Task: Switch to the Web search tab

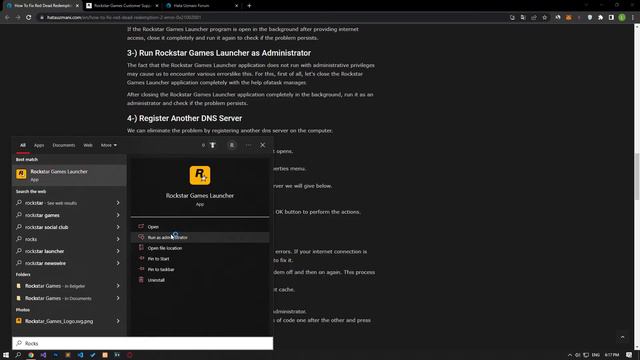Action: point(88,145)
